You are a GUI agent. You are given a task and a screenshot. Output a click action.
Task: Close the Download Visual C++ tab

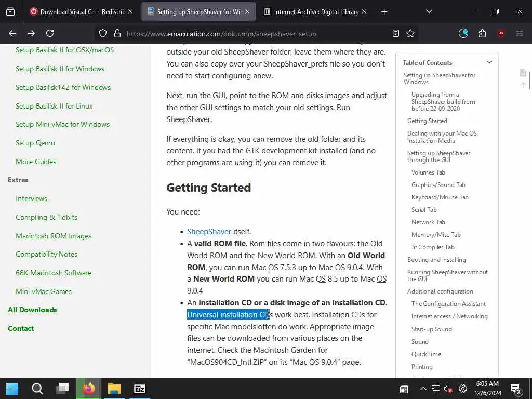[130, 11]
